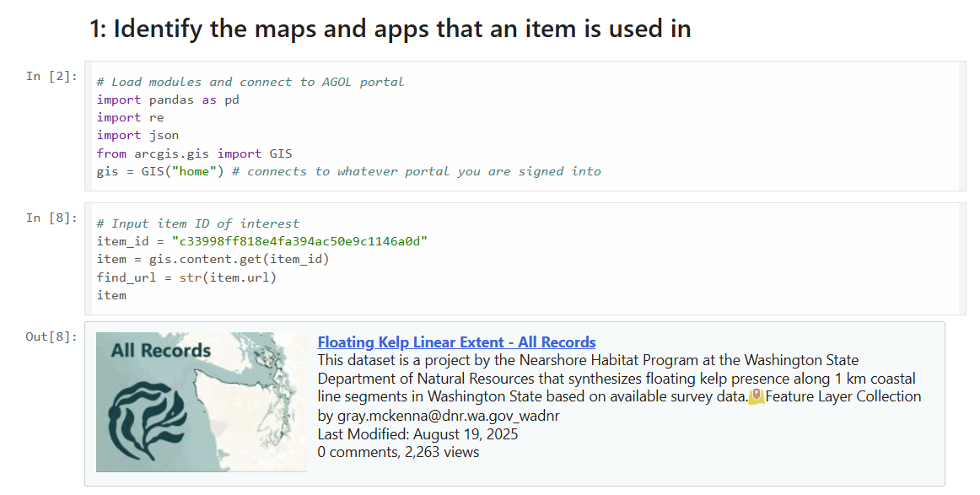Click the 0 comments, 2,263 views text

click(398, 452)
